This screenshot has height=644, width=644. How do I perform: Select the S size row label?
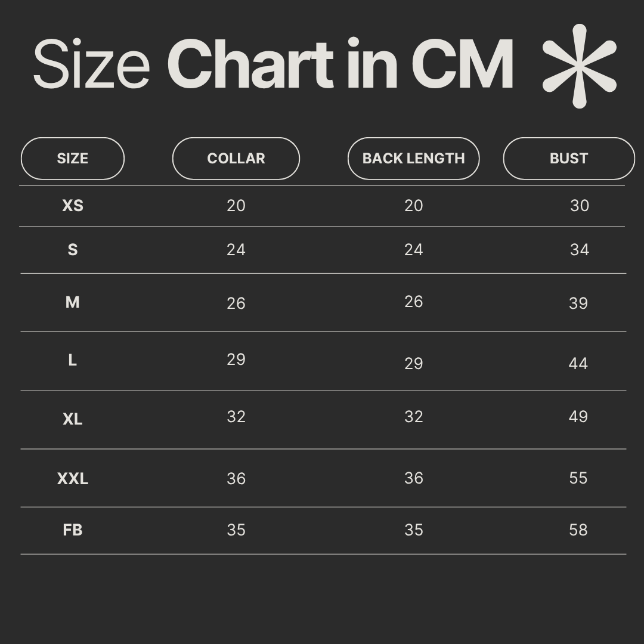pyautogui.click(x=73, y=250)
